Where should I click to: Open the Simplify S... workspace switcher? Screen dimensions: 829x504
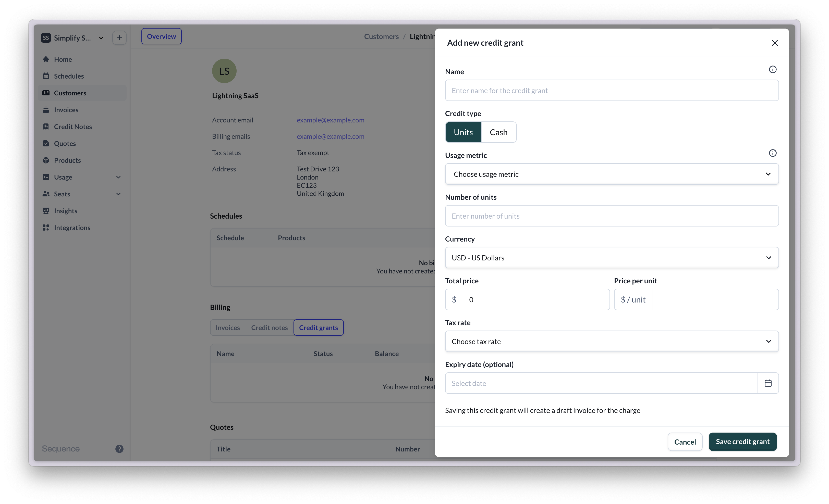coord(72,38)
